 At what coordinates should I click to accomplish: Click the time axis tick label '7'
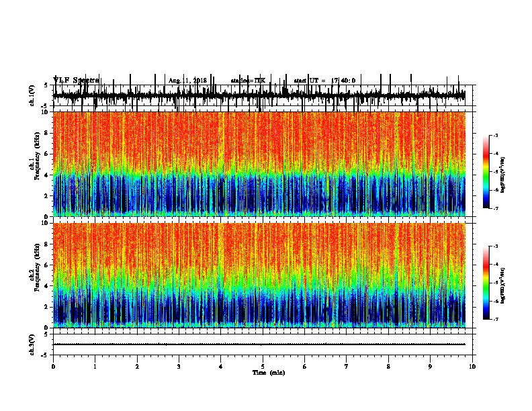click(347, 367)
